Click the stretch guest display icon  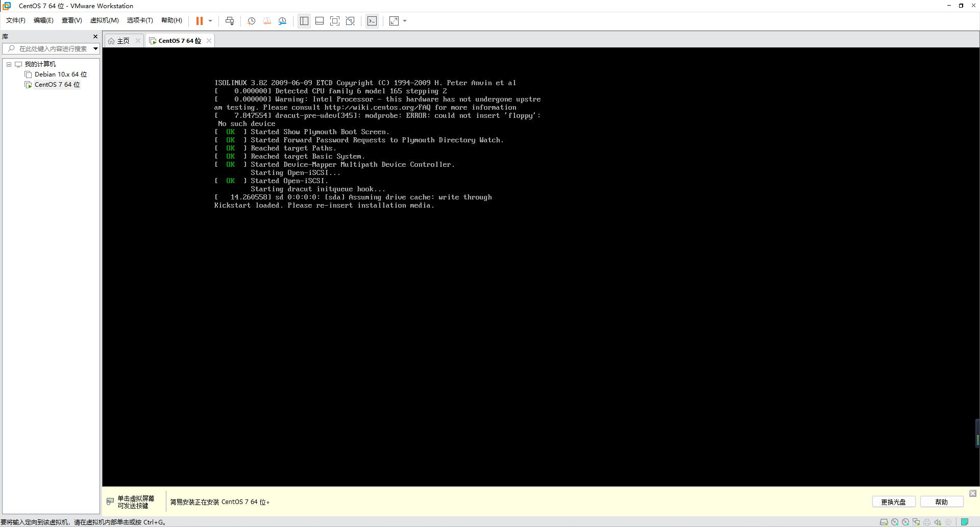[x=394, y=21]
